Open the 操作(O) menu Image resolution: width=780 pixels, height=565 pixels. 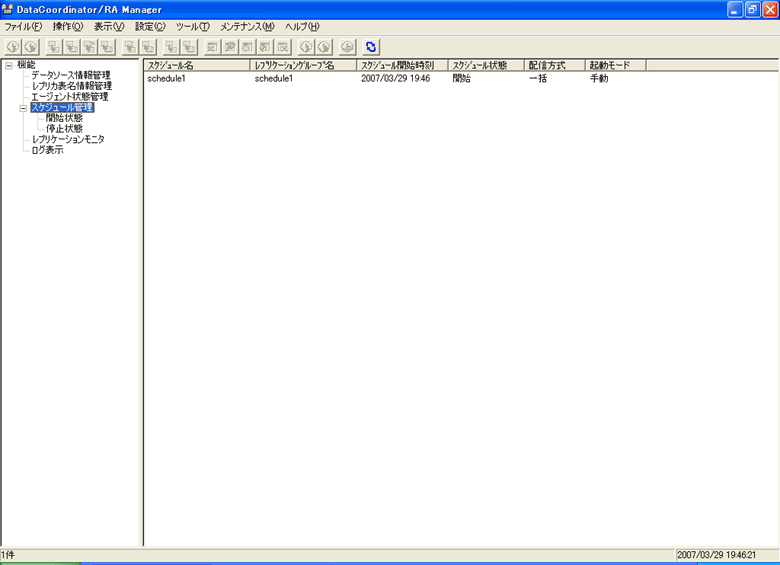pyautogui.click(x=68, y=26)
